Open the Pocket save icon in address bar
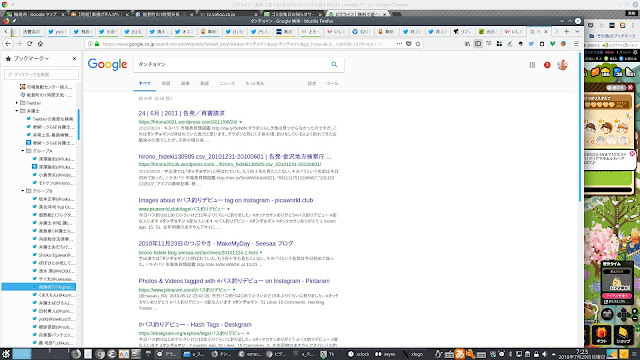The image size is (640, 360). (x=409, y=44)
